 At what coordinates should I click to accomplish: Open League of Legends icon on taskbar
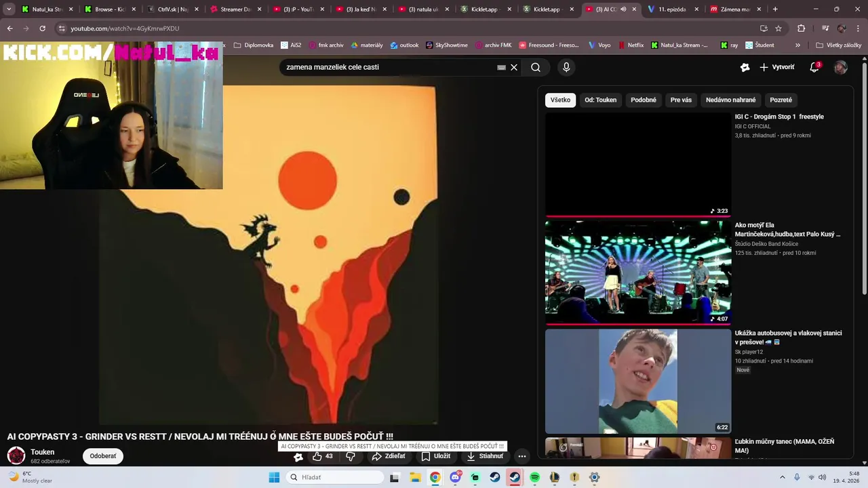[x=554, y=477]
